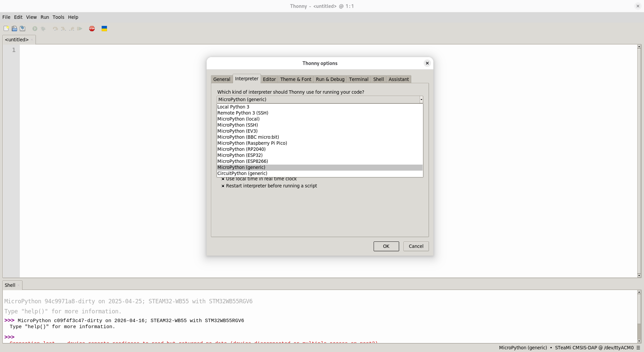This screenshot has width=644, height=352.
Task: Click the Shell scrollbar down arrow
Action: 639,341
